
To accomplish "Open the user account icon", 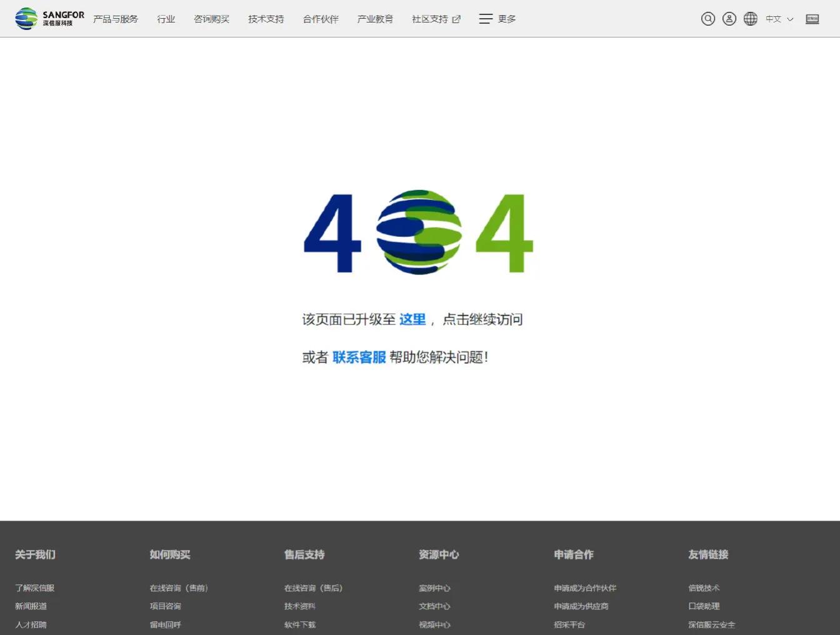I will [729, 19].
